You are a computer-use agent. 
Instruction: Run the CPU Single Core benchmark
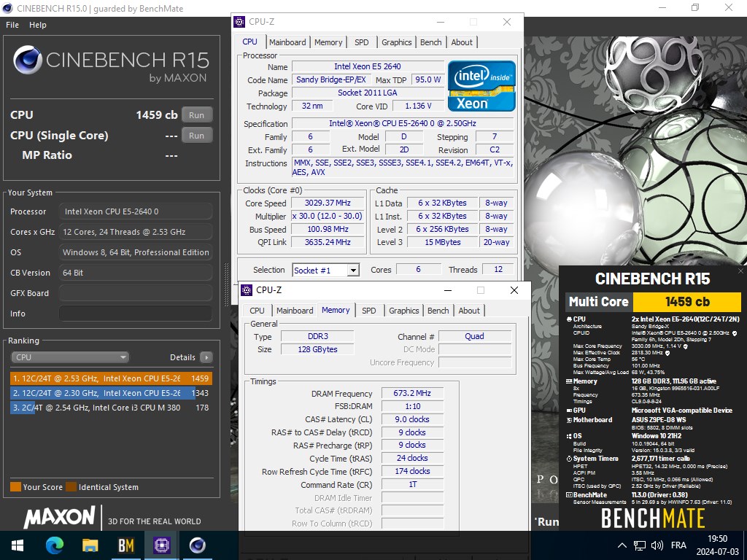(197, 136)
